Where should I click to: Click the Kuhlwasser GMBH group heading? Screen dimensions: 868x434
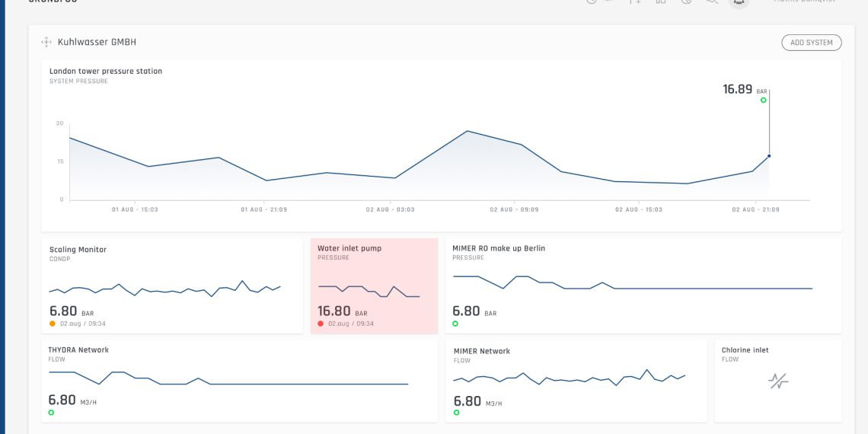point(97,43)
